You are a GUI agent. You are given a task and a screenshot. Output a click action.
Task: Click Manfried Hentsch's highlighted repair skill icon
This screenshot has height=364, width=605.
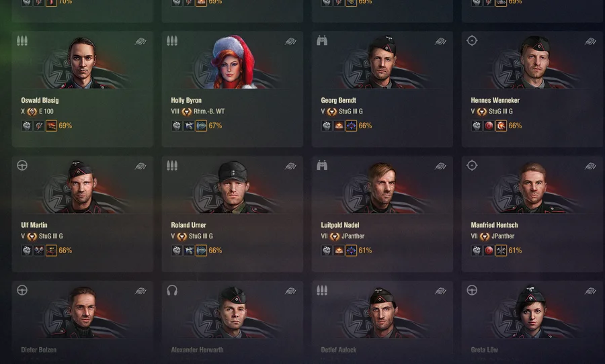(x=501, y=251)
